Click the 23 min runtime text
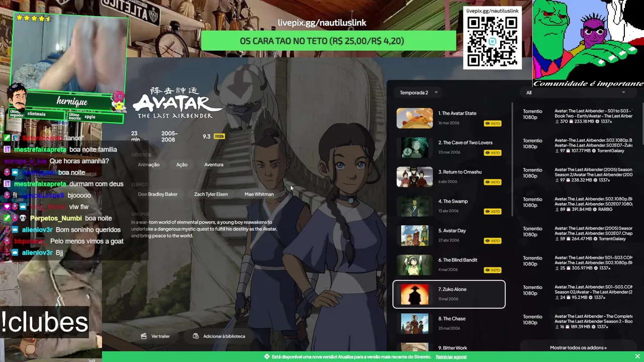644x362 pixels. coord(135,137)
